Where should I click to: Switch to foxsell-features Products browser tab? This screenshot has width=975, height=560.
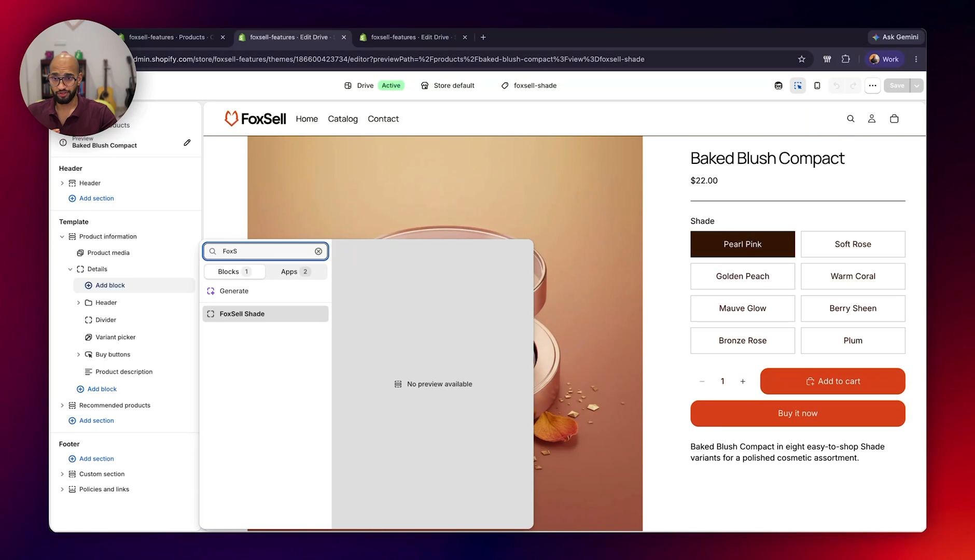[171, 37]
